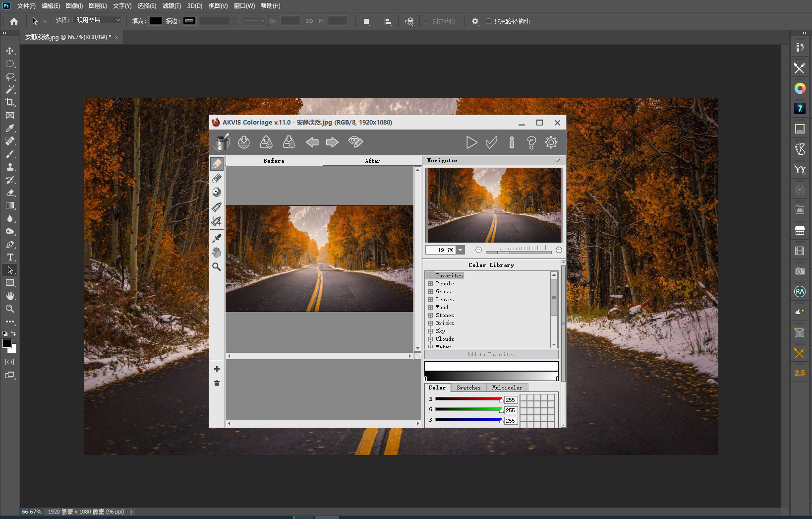Click the Green channel slider
This screenshot has width=812, height=519.
pos(469,409)
